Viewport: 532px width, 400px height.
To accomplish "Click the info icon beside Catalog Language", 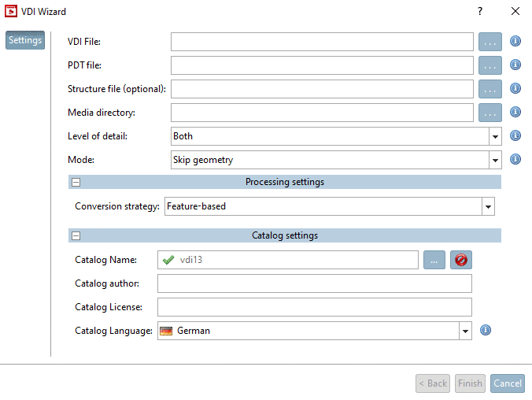I will tap(486, 331).
